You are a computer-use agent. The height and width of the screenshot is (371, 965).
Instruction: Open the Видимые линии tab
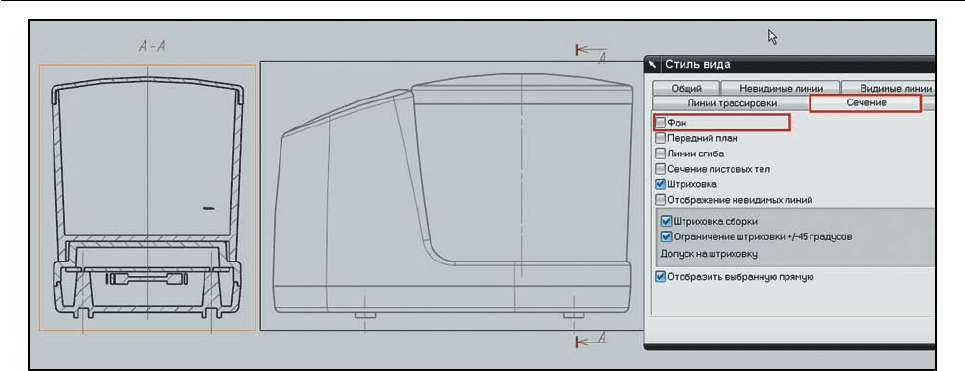888,89
